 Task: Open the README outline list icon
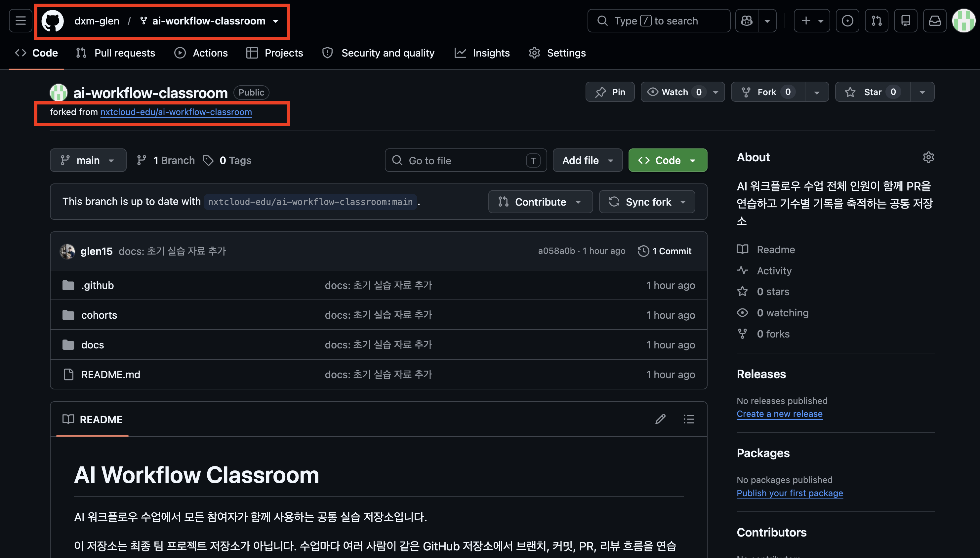point(689,419)
